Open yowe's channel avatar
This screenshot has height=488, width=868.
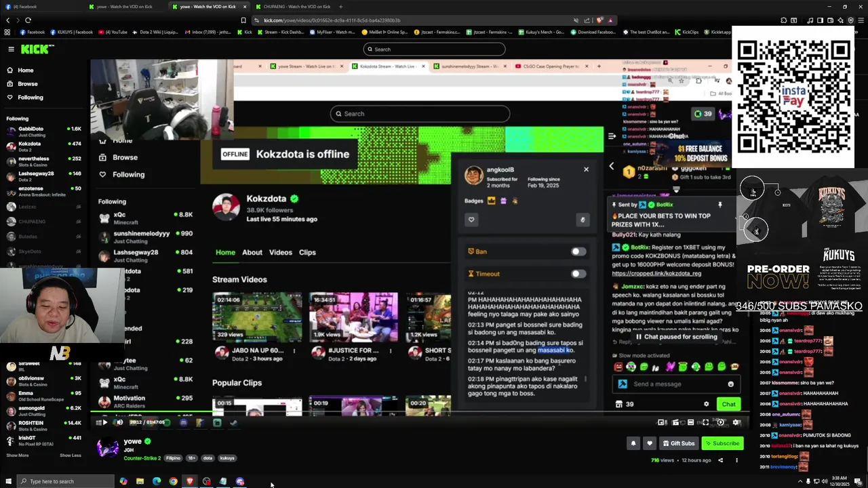pyautogui.click(x=108, y=447)
